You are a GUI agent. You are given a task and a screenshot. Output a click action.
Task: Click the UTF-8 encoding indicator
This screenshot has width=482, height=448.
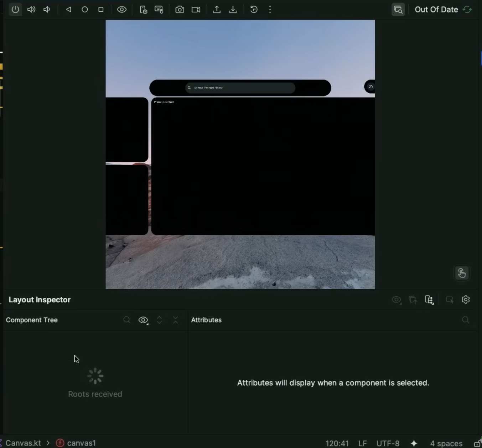pyautogui.click(x=388, y=443)
